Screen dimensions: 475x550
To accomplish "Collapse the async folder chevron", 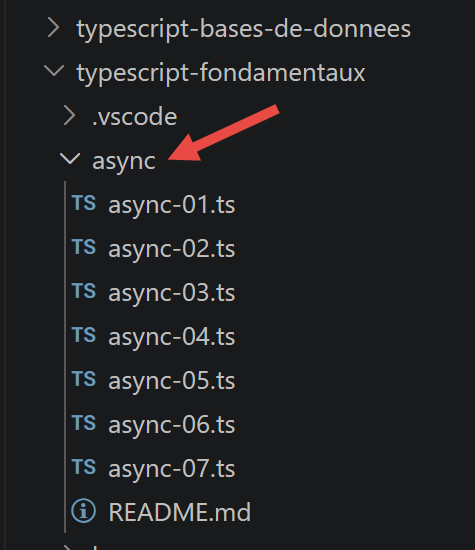I will 70,159.
